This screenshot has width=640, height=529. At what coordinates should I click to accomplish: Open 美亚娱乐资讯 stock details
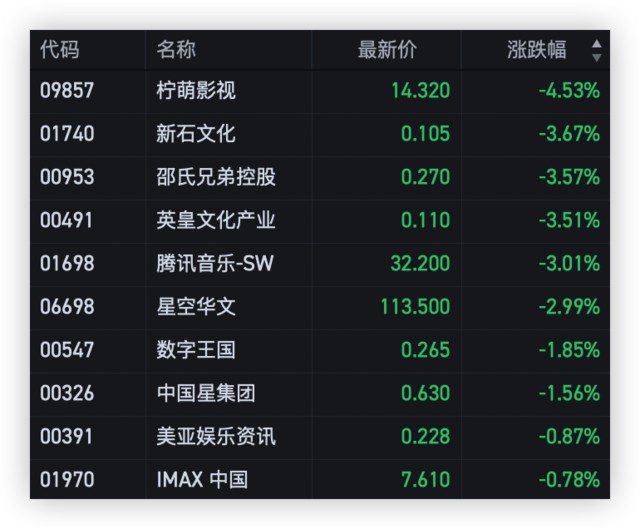[x=216, y=436]
